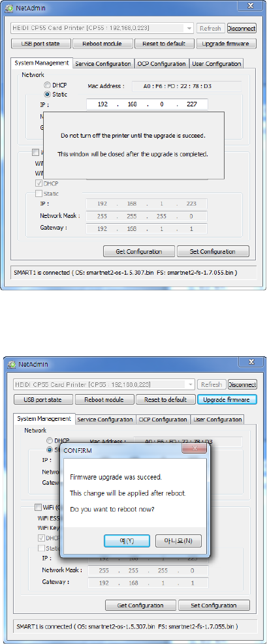The width and height of the screenshot is (267, 644).
Task: Click Reboot module button in top window
Action: coord(102,44)
